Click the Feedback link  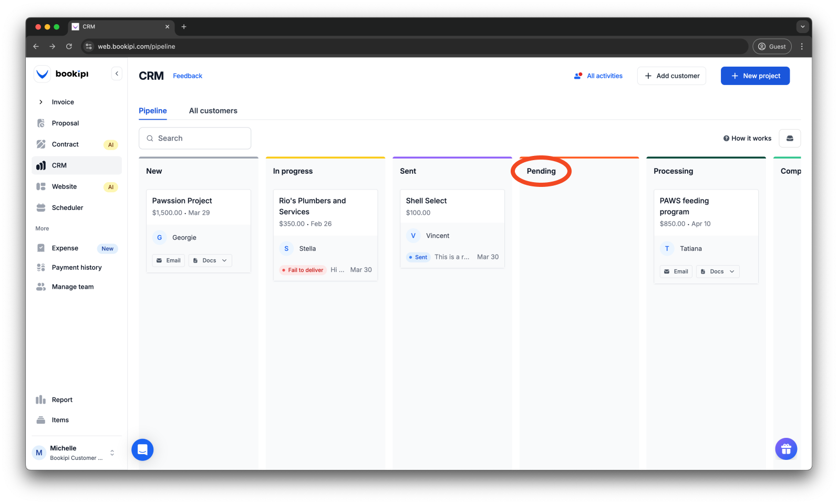[188, 76]
